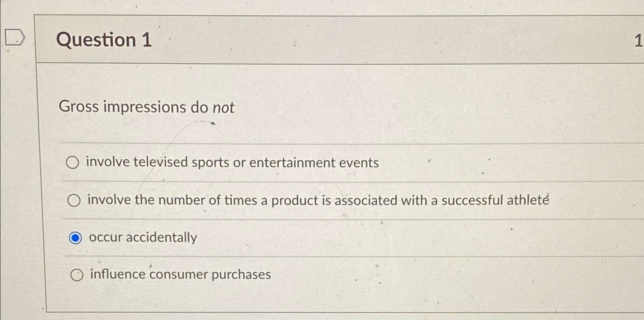Click the answer text 'occur accidentally'
Image resolution: width=644 pixels, height=320 pixels.
(x=143, y=237)
